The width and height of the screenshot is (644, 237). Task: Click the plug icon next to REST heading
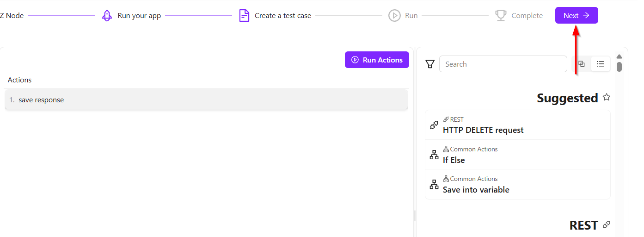[607, 225]
